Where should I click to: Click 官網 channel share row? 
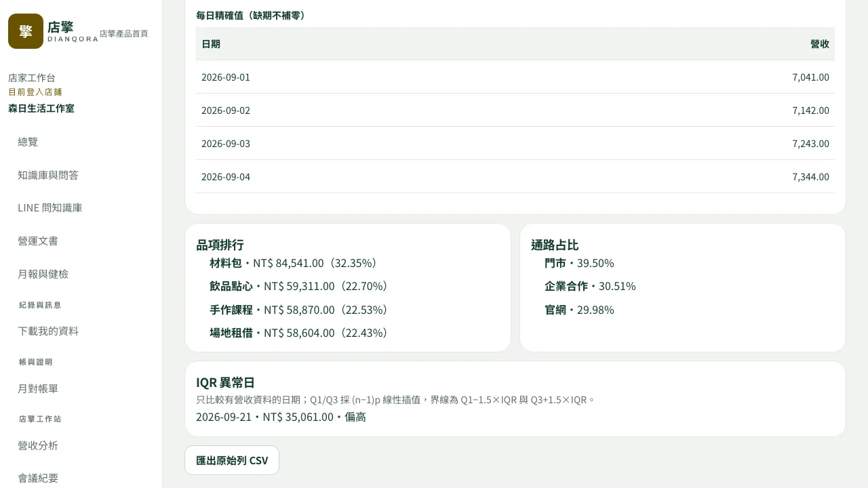click(x=579, y=310)
